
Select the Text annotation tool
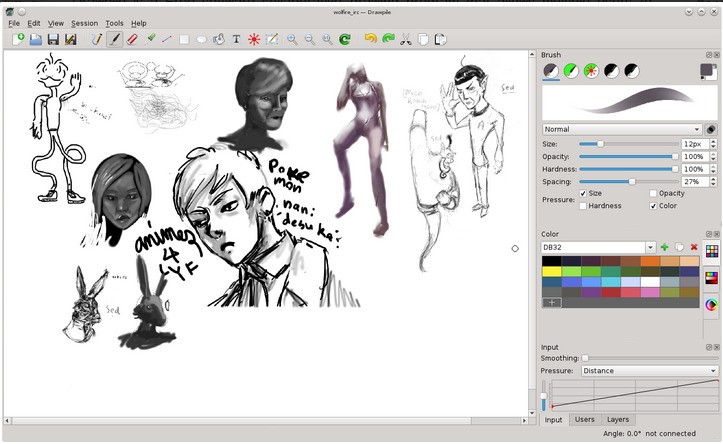[236, 40]
